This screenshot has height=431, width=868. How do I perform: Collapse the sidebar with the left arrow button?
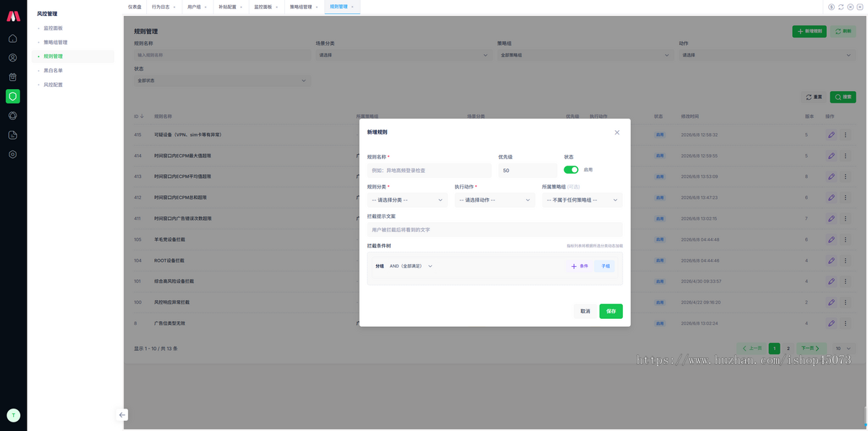click(x=122, y=414)
